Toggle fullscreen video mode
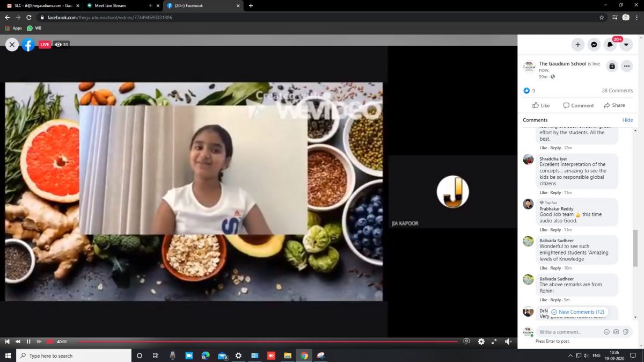The image size is (644, 362). point(494,342)
